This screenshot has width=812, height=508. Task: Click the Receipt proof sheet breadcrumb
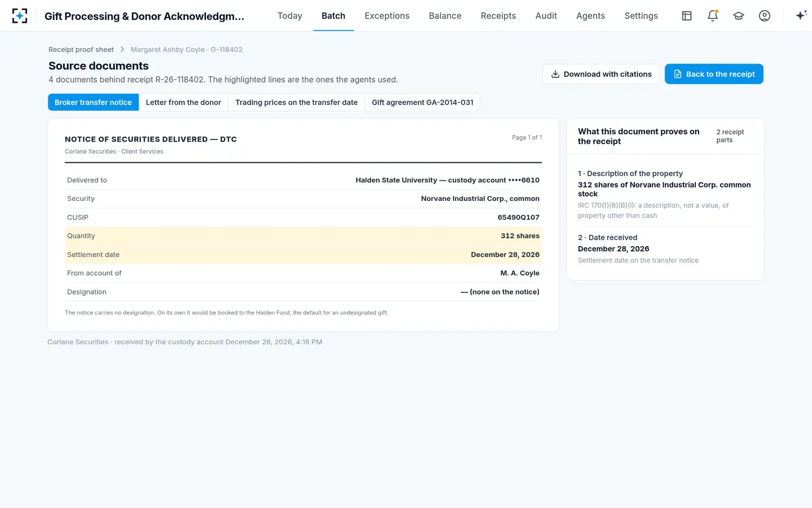81,50
